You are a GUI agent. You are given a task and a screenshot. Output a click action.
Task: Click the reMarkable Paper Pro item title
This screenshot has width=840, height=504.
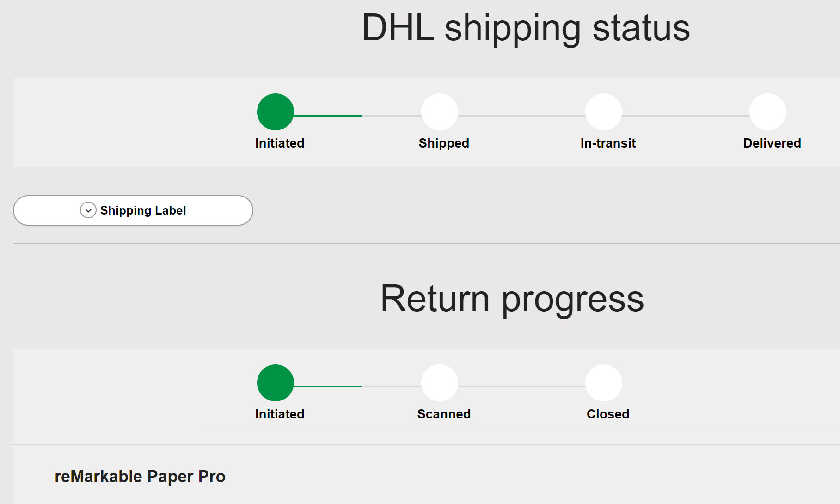click(x=140, y=477)
